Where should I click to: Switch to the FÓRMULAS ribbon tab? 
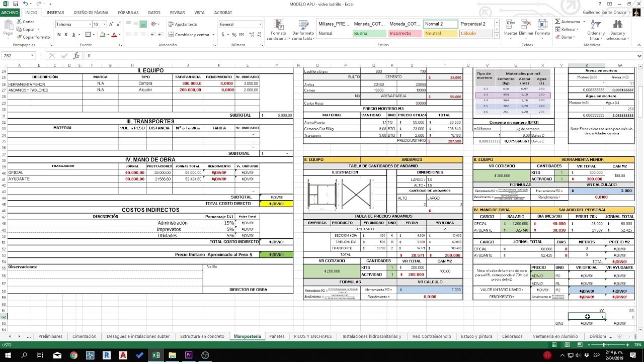click(128, 13)
